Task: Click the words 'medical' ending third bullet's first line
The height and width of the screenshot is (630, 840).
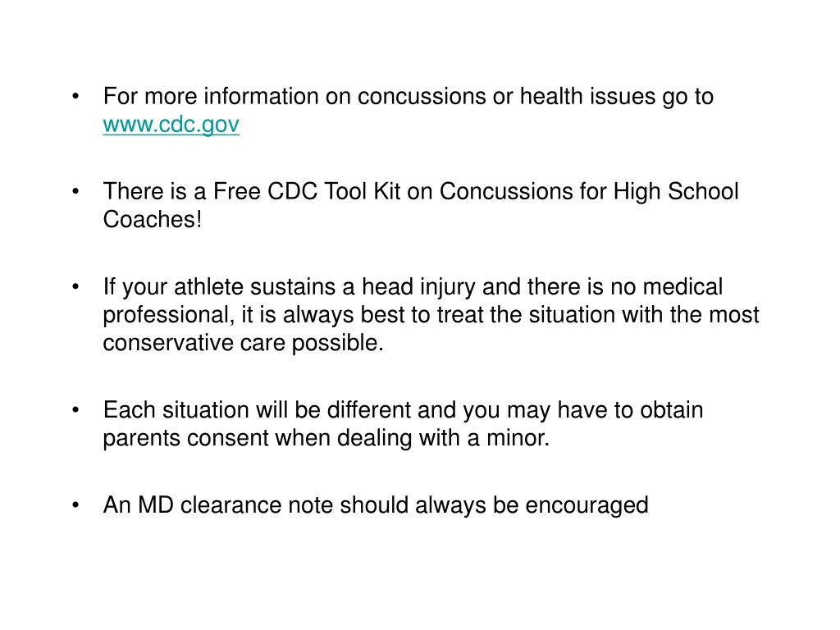Action: (x=682, y=286)
